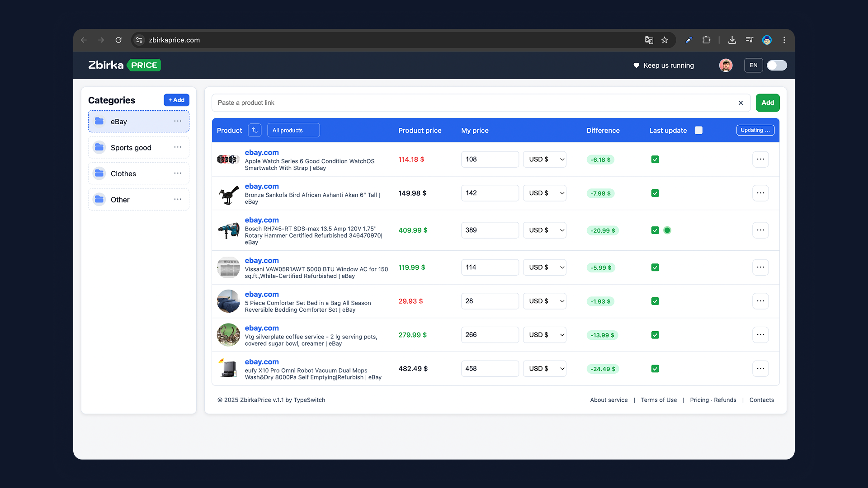Add a new category with + Add
868x488 pixels.
176,100
